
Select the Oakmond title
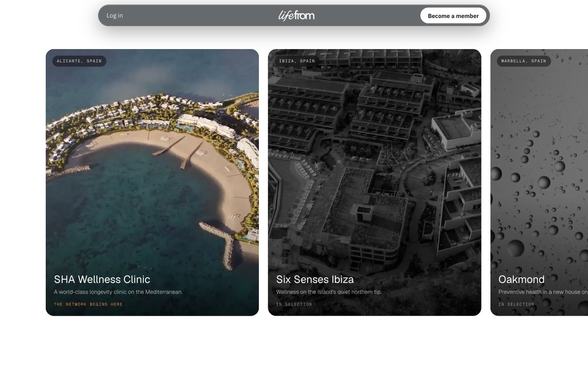tap(521, 279)
